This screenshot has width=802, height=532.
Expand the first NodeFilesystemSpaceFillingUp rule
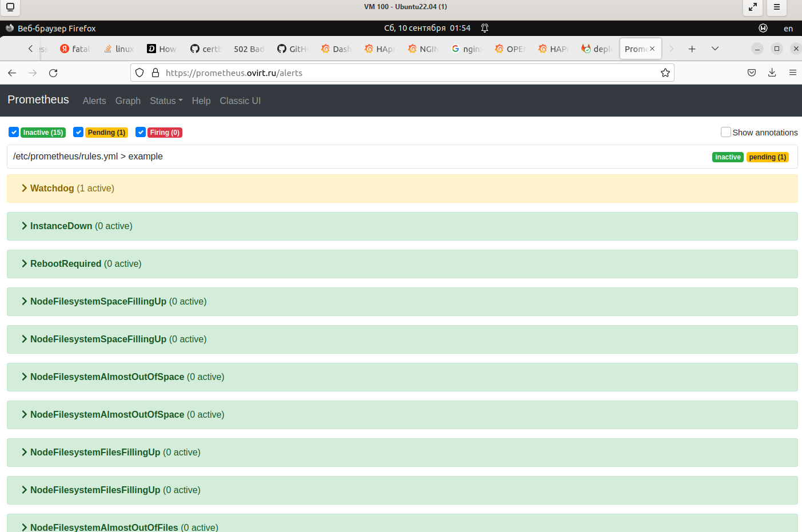tap(402, 302)
